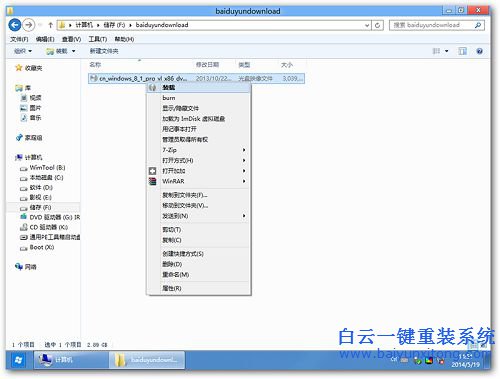Screen dimensions: 500x379
Task: Open view options dropdown arrow
Action: click(x=447, y=51)
